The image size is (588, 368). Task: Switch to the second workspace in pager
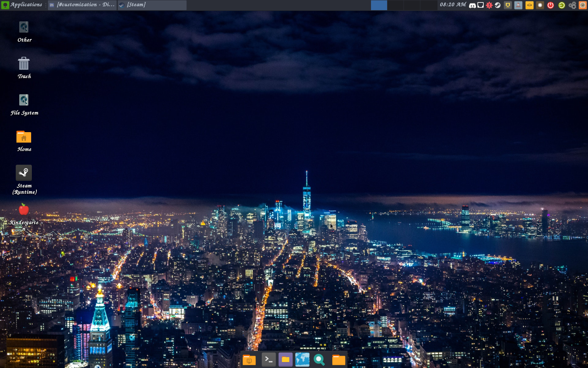pos(395,5)
